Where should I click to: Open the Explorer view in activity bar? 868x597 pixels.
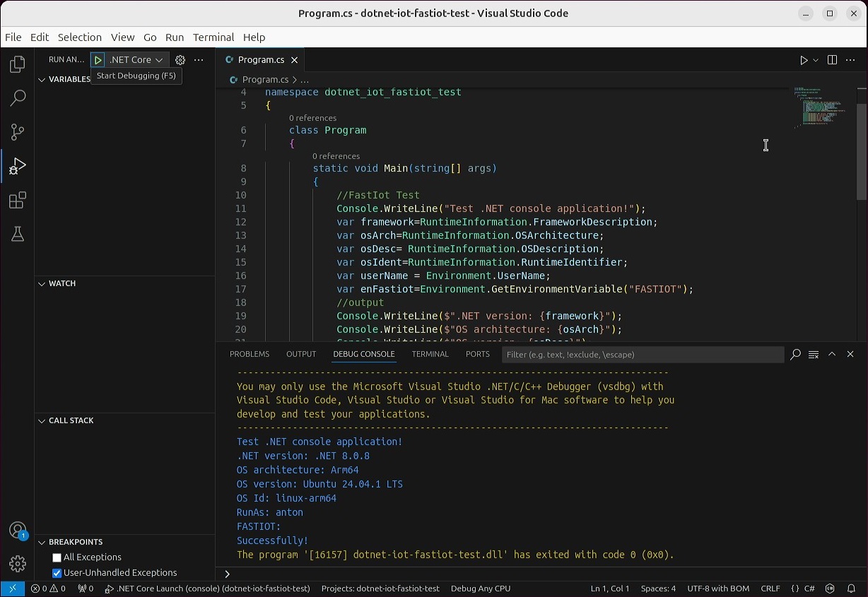coord(18,64)
